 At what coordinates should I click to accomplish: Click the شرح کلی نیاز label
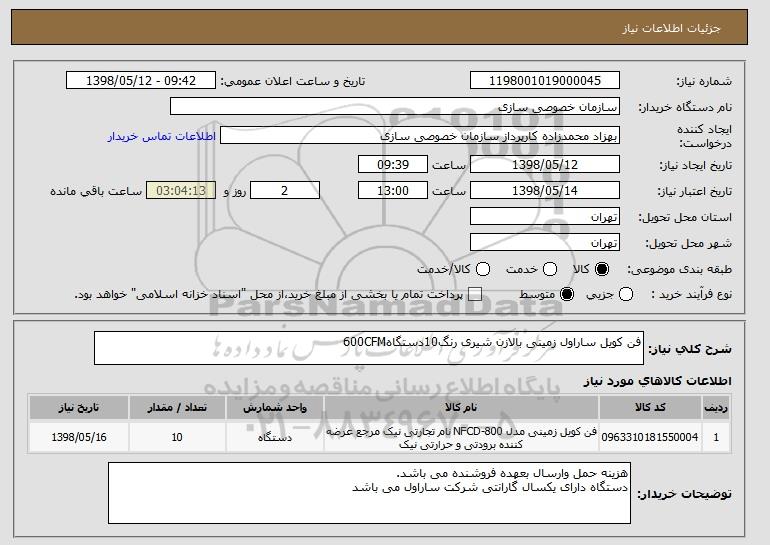[x=690, y=349]
